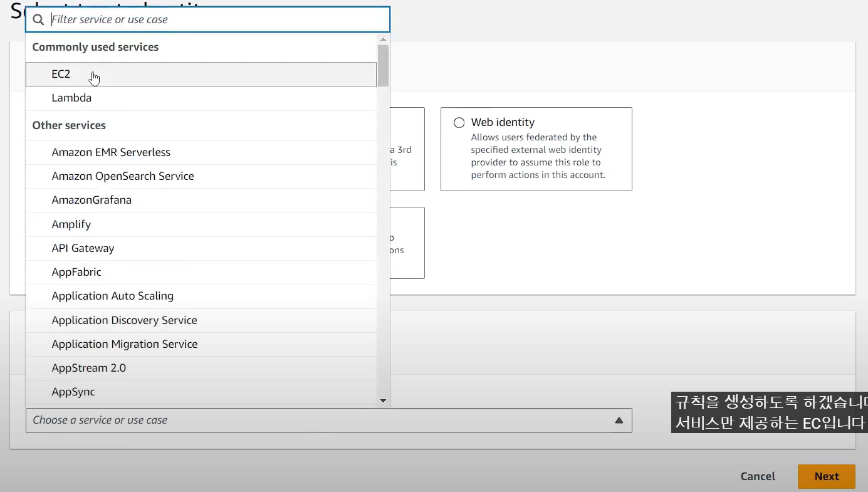Click the scrollbar down arrow in service list

[x=383, y=400]
